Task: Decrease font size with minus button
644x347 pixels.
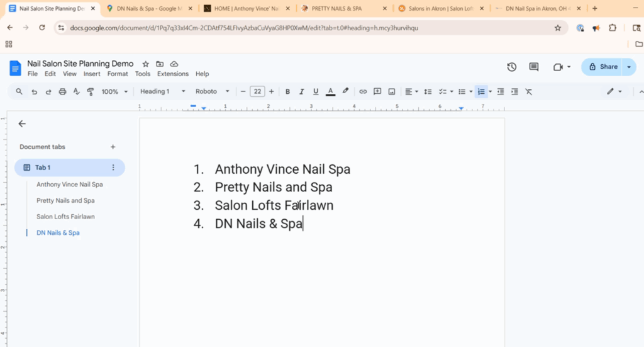Action: (243, 92)
